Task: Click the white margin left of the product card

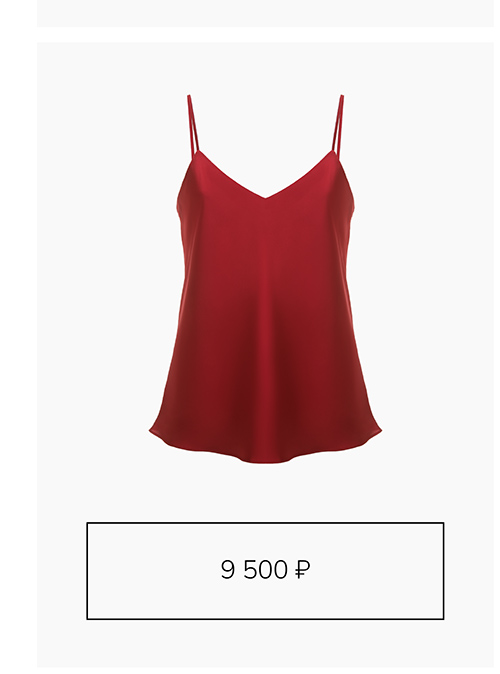Action: click(18, 337)
